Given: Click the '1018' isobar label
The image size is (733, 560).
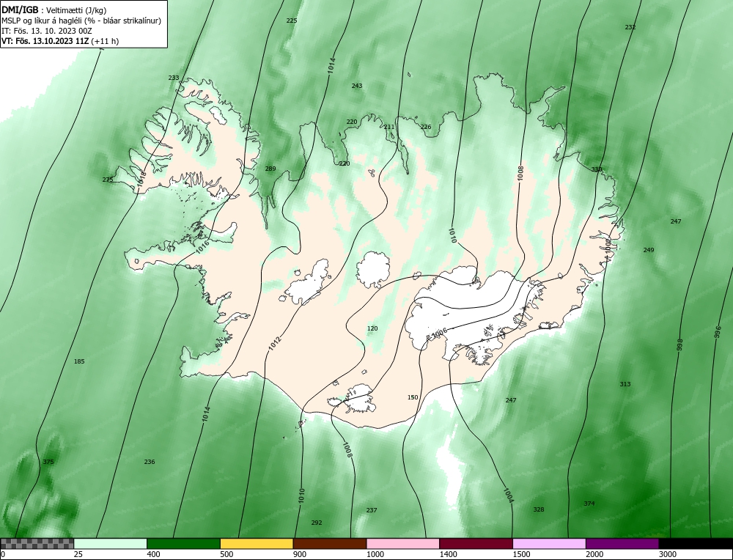Looking at the screenshot, I should 142,180.
